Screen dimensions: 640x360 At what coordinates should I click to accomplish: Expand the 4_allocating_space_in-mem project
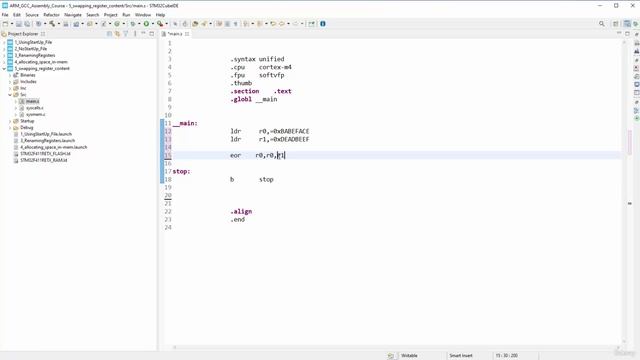(x=4, y=62)
